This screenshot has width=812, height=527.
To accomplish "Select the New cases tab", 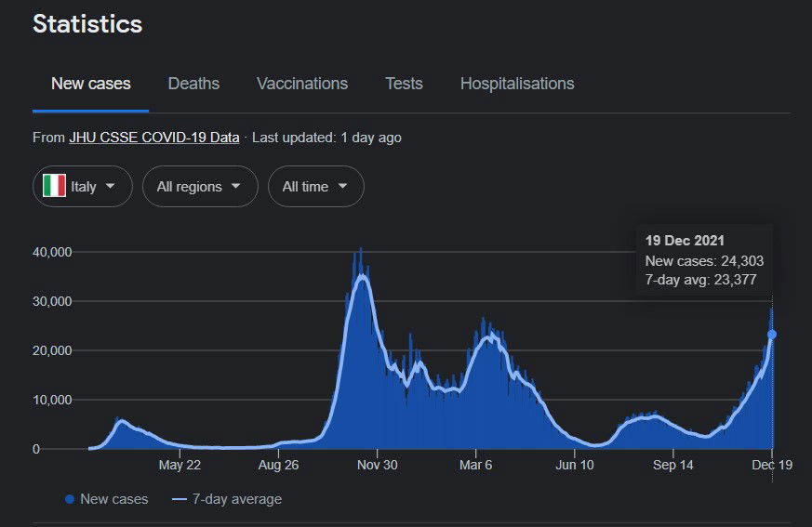I will click(90, 84).
